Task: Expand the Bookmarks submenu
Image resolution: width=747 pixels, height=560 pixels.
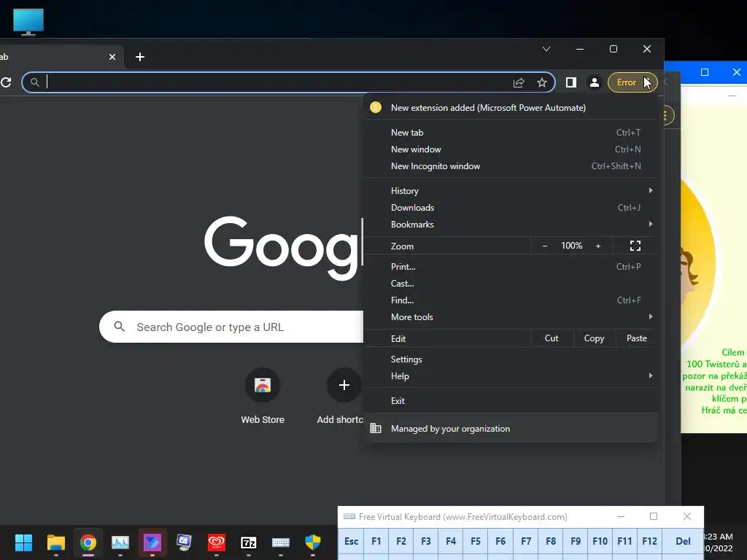Action: pos(511,225)
